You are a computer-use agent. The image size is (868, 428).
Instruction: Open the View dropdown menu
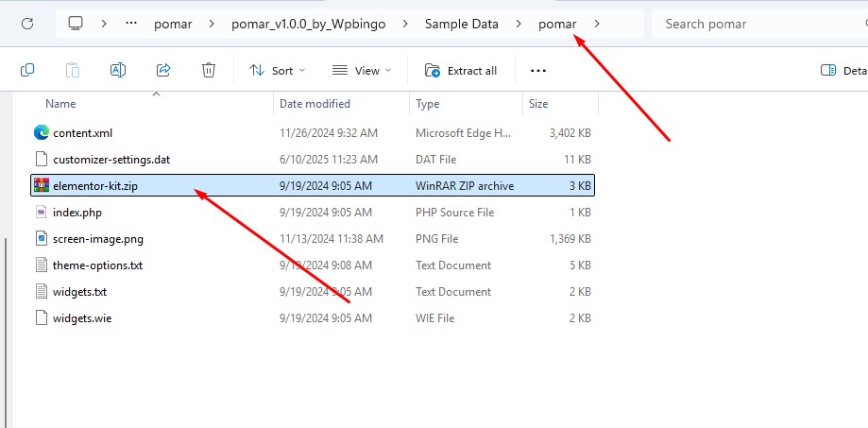[362, 70]
